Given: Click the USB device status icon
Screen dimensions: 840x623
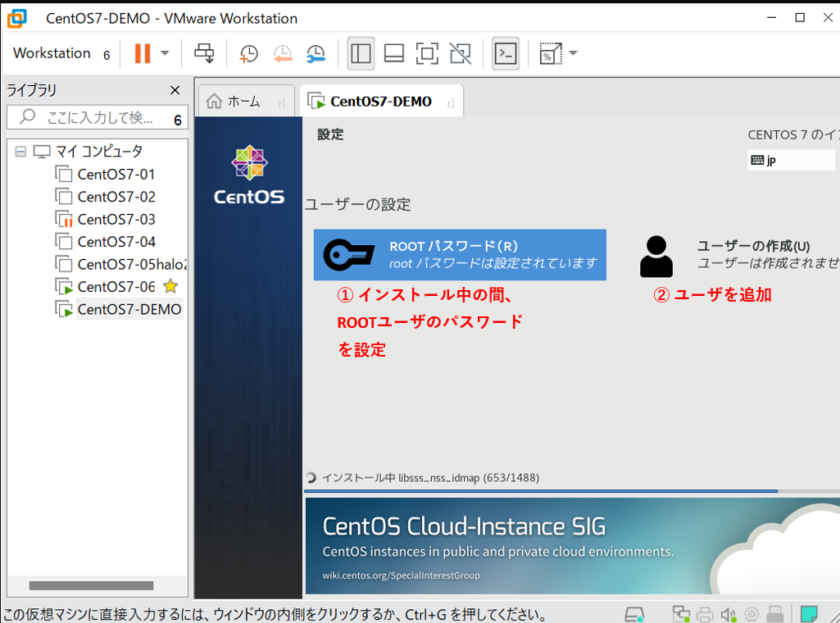Looking at the screenshot, I should (x=775, y=614).
